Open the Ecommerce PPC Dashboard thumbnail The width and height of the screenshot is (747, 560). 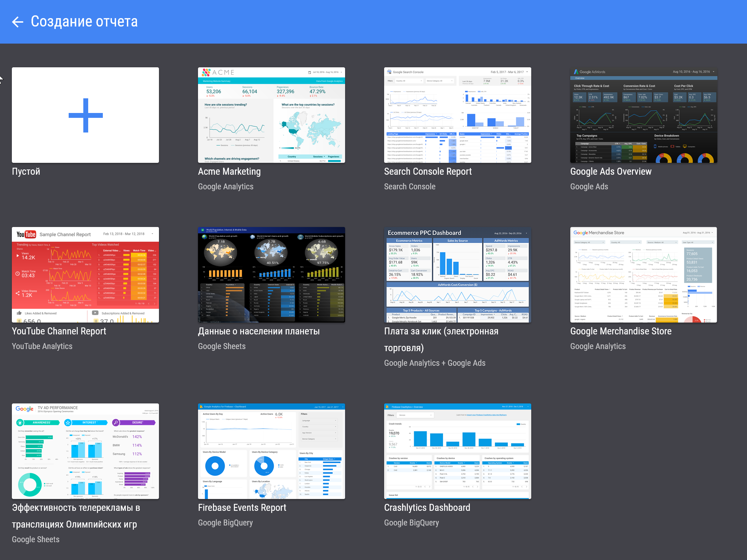(x=457, y=275)
